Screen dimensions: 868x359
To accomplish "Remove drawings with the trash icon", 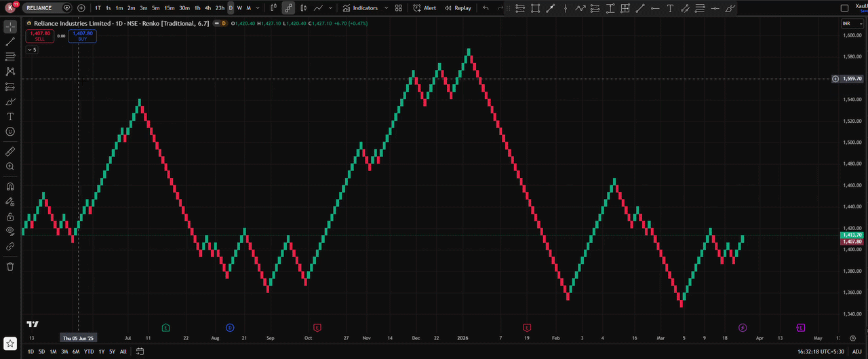I will pos(10,267).
